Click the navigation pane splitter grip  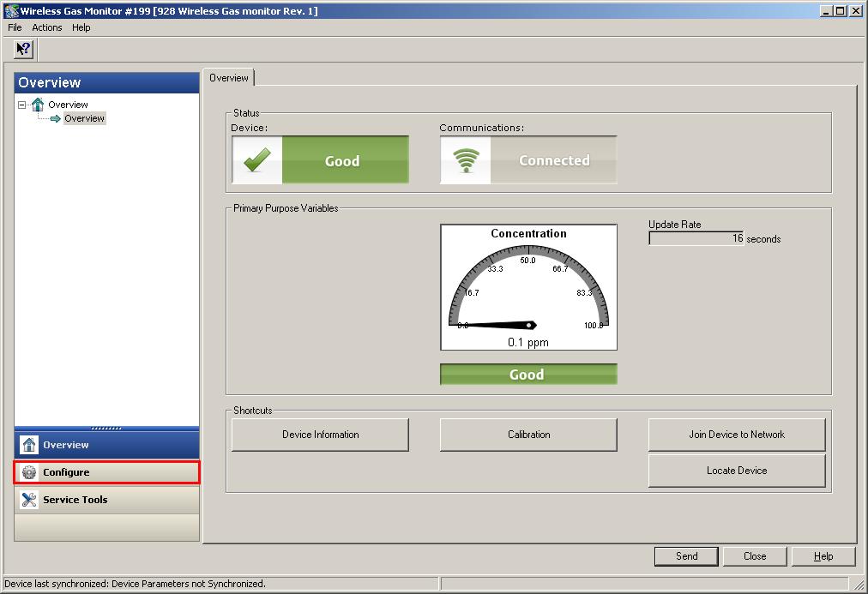coord(106,428)
